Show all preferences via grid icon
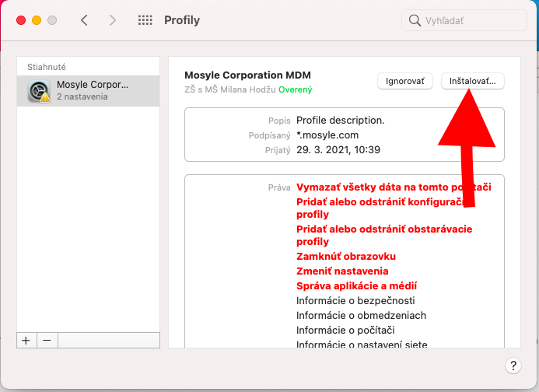This screenshot has width=539, height=392. pos(145,20)
